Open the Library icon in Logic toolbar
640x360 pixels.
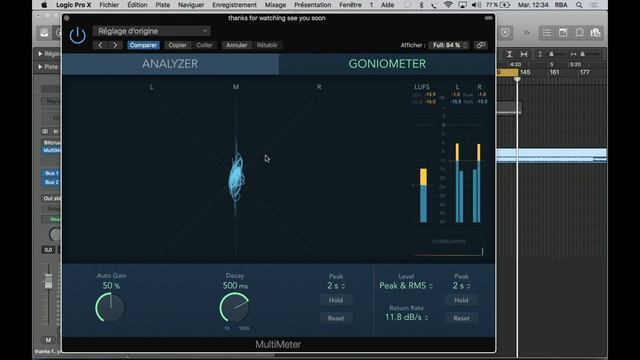click(x=44, y=33)
